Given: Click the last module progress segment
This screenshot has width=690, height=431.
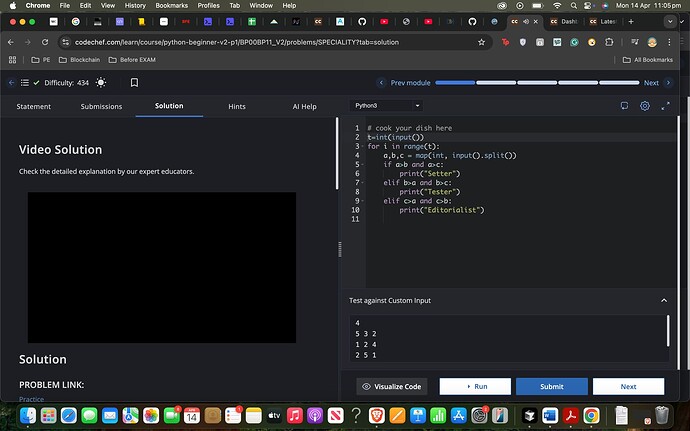Looking at the screenshot, I should click(619, 83).
